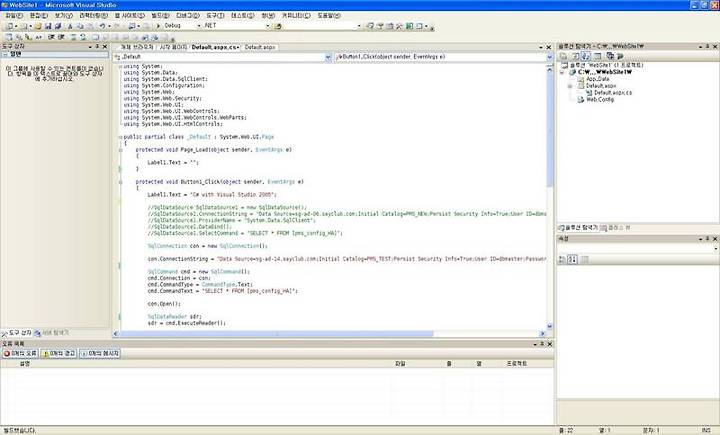Click the Properties icon in Solution Explorer
The height and width of the screenshot is (435, 720).
[x=563, y=56]
